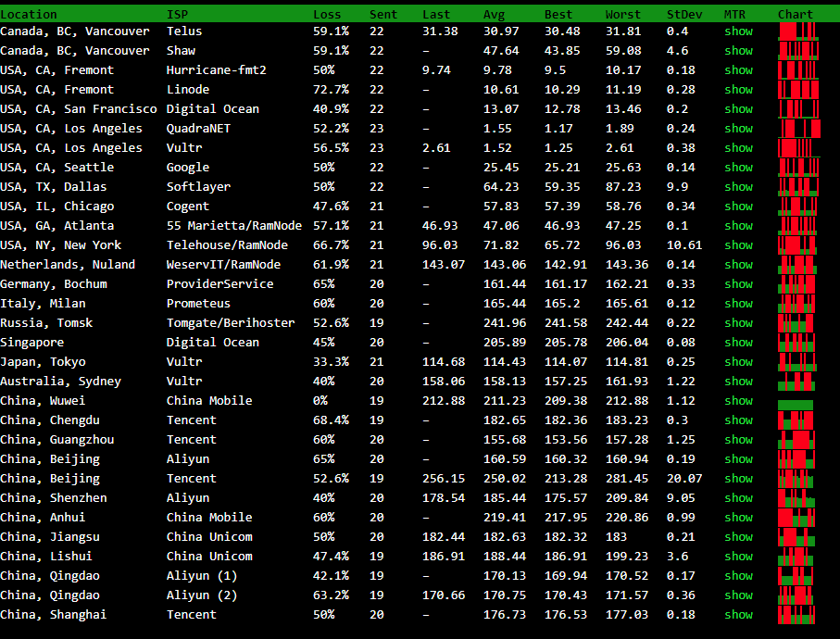Click the Last column header
The image size is (840, 639).
point(436,15)
